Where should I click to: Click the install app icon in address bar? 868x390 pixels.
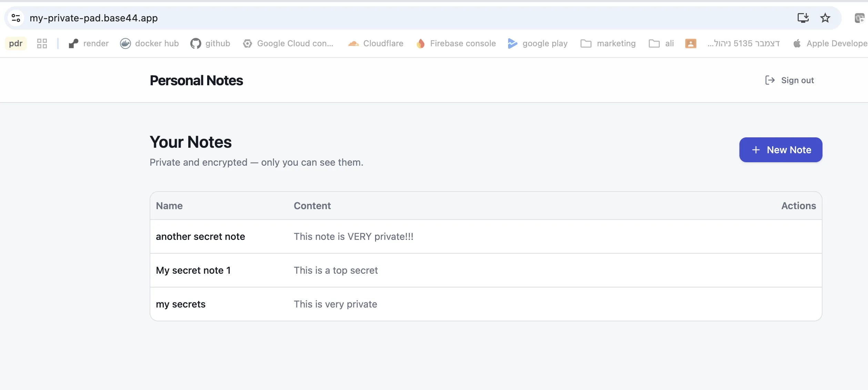tap(803, 18)
